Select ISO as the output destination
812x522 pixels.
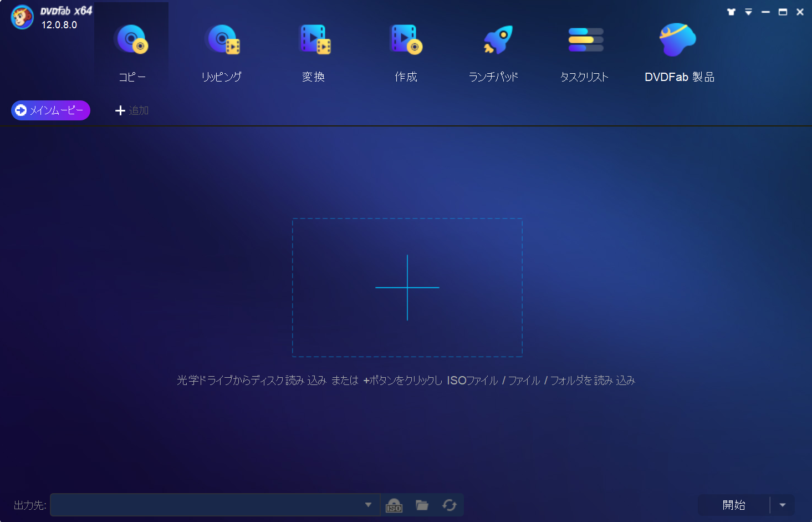click(394, 505)
